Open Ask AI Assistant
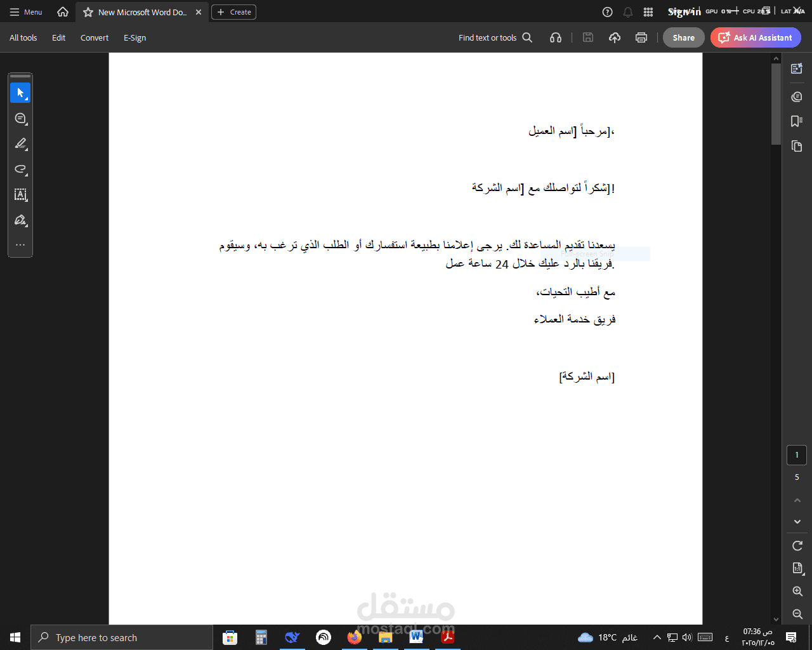The height and width of the screenshot is (650, 812). [x=756, y=37]
